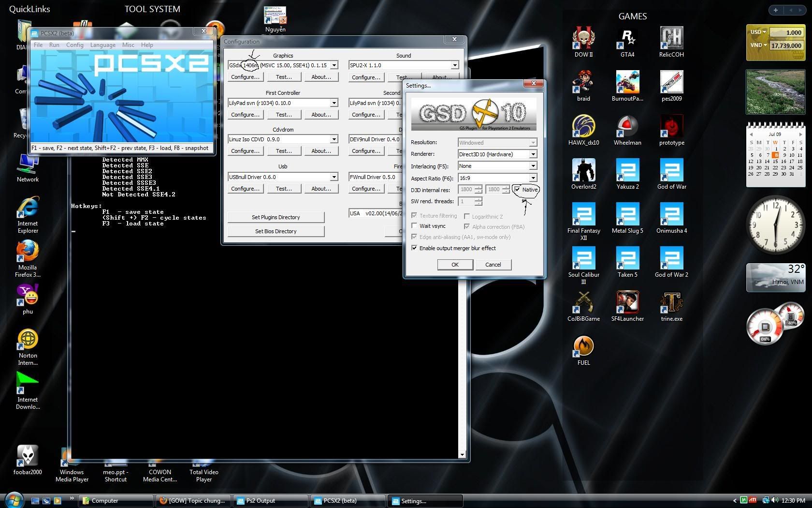Launch the Soul Calibur III shortcut
This screenshot has width=812, height=508.
pyautogui.click(x=583, y=265)
